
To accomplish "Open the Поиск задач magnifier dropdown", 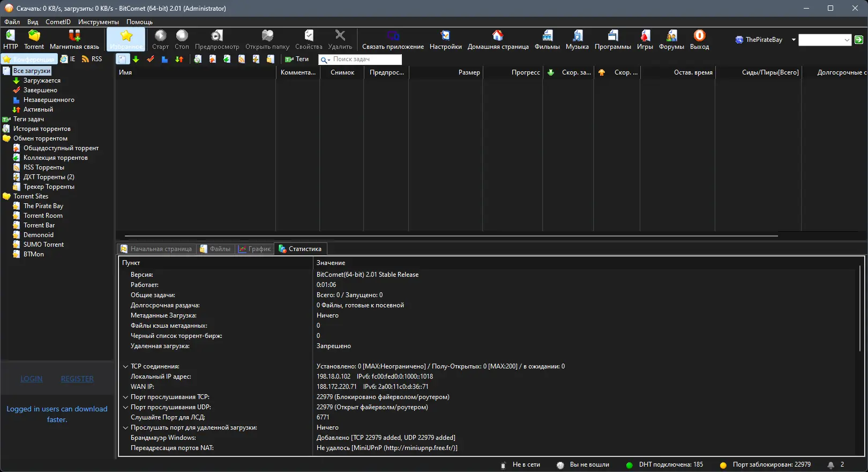I will (325, 60).
